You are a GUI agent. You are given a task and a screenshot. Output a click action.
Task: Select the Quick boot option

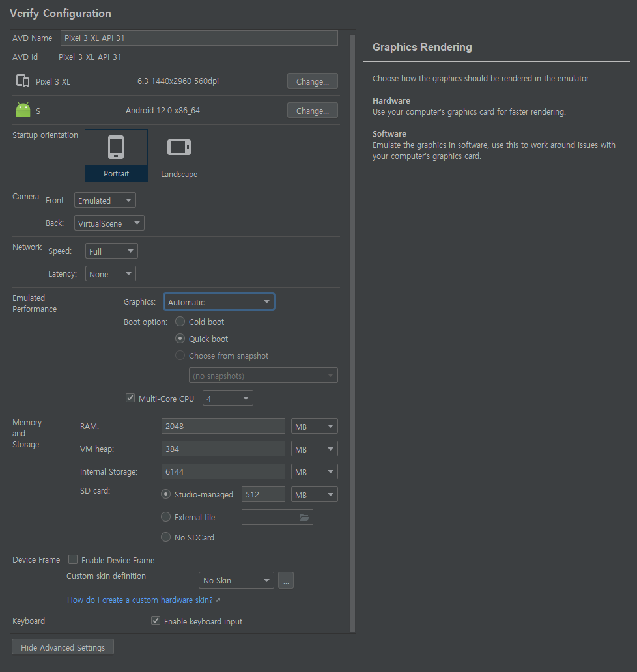[180, 339]
